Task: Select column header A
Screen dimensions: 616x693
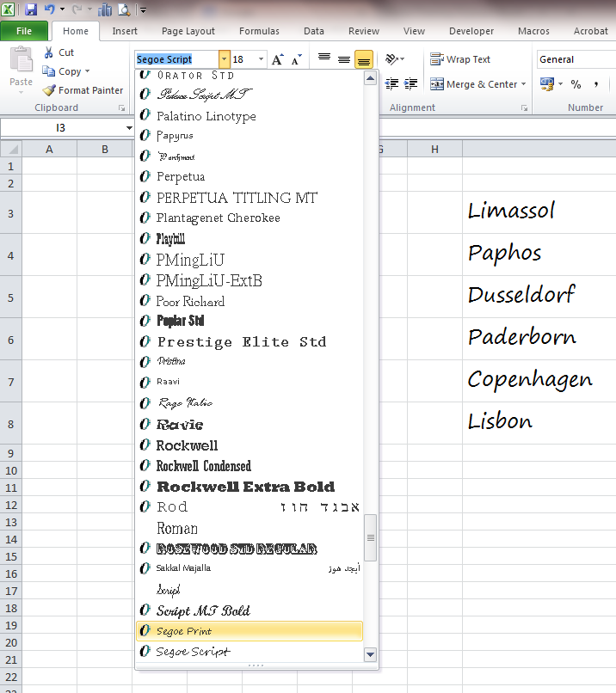Action: pyautogui.click(x=50, y=150)
